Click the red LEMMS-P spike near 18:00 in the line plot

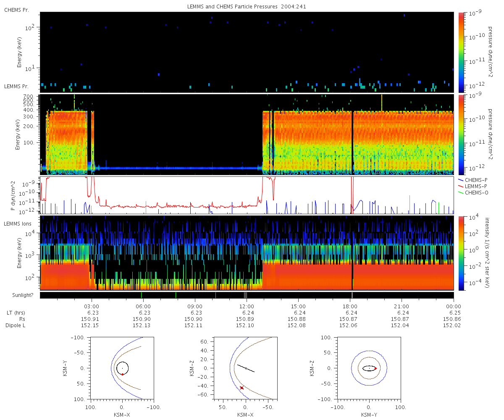tap(352, 195)
